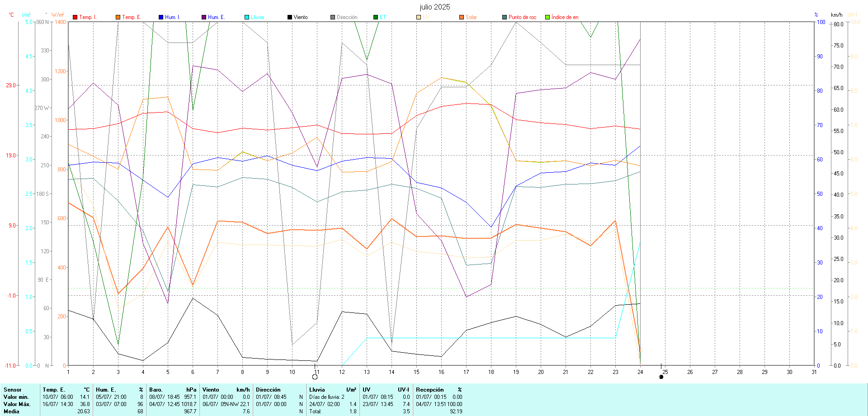The height and width of the screenshot is (416, 868).
Task: Click the purple Hum. E. legend square
Action: pyautogui.click(x=204, y=17)
